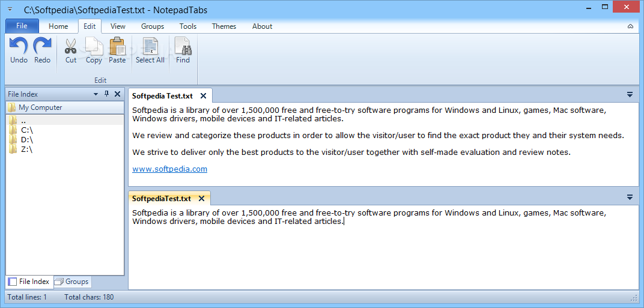This screenshot has height=308, width=644.
Task: Open the Tools ribbon tab
Action: coord(187,26)
